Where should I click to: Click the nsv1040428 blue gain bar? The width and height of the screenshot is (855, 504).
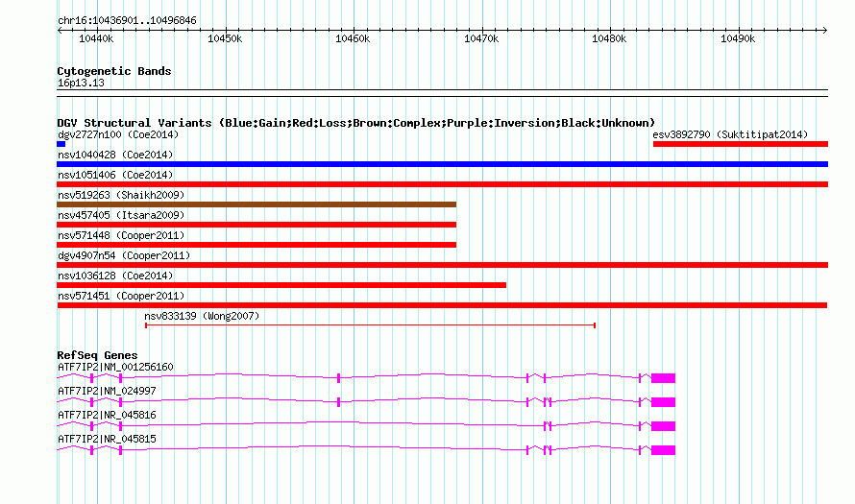(x=443, y=164)
